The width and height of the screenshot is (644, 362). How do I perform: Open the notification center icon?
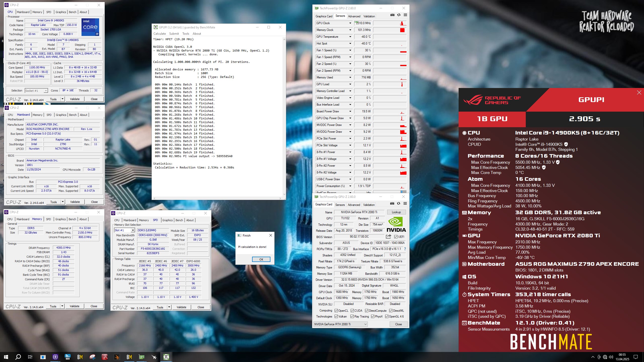636,357
